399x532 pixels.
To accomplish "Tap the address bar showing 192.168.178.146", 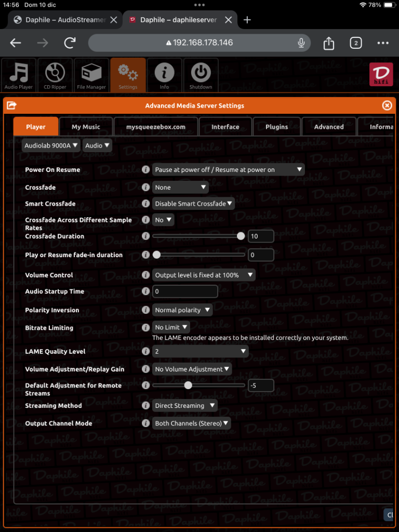I will point(199,43).
